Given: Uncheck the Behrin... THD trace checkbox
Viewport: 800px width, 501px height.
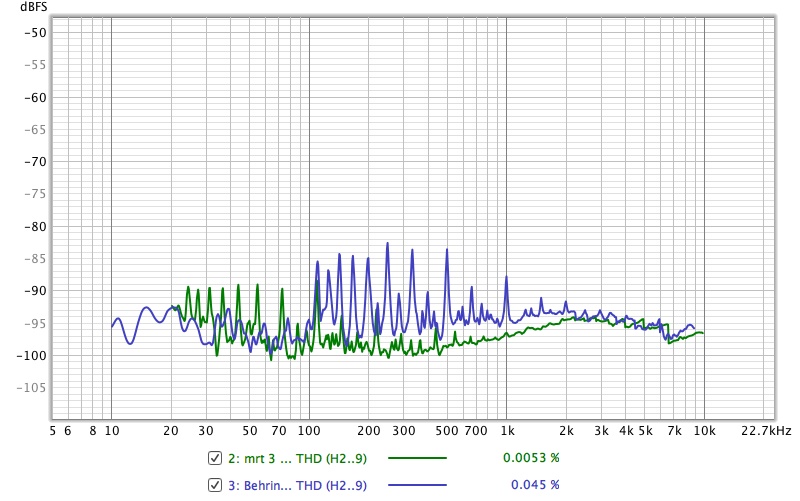Looking at the screenshot, I should point(215,485).
